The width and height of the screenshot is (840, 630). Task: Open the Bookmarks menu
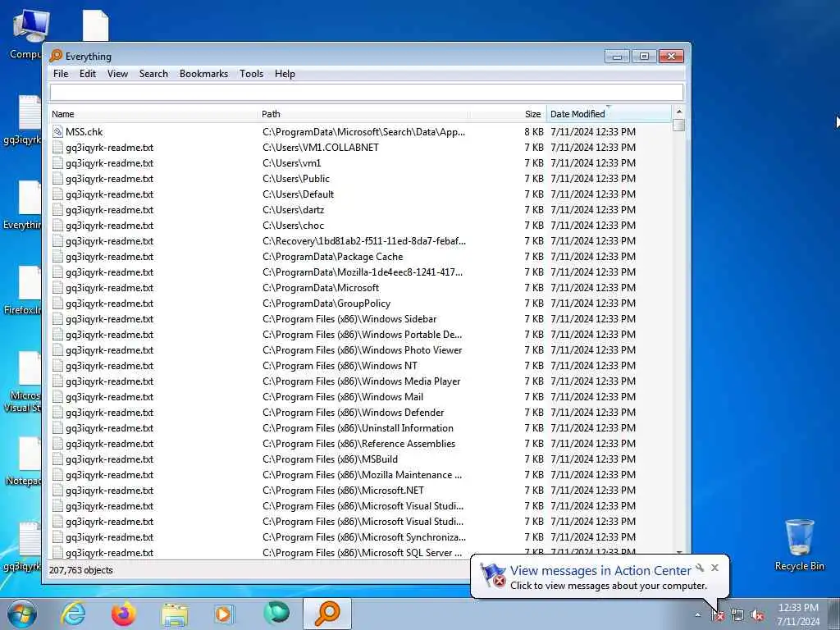point(203,74)
